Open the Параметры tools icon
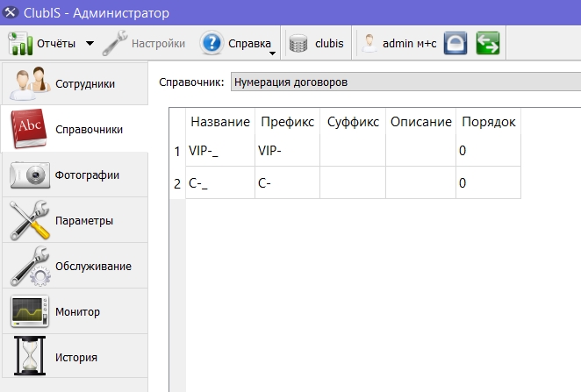 tap(30, 220)
